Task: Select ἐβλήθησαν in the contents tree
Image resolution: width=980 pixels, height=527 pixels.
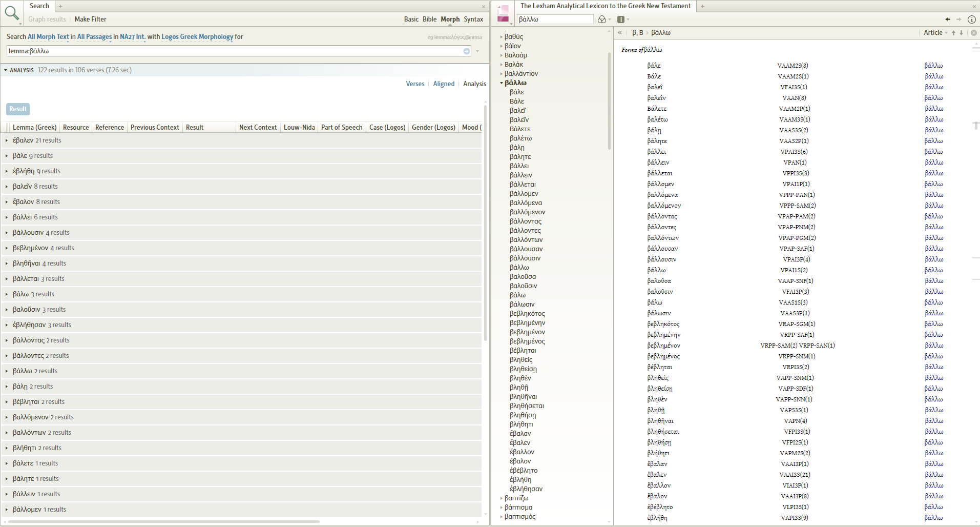Action: (526, 489)
